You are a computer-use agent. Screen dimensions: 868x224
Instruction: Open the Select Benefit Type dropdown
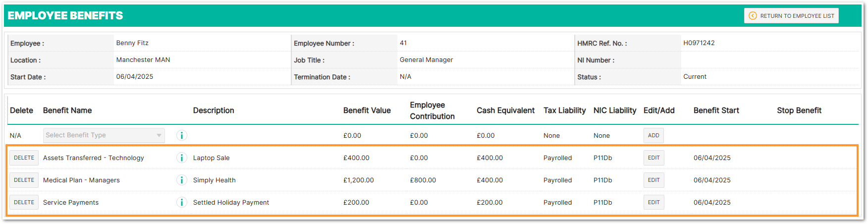pyautogui.click(x=104, y=135)
